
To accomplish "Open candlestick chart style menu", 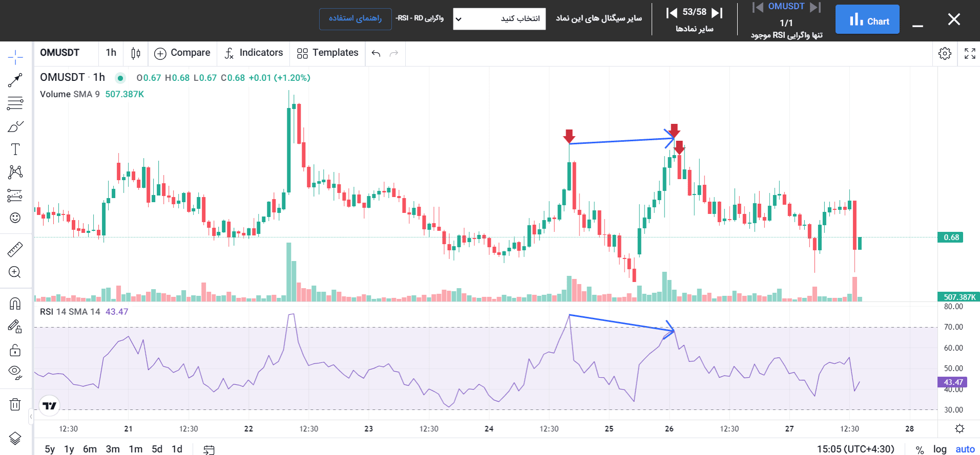I will (x=136, y=53).
